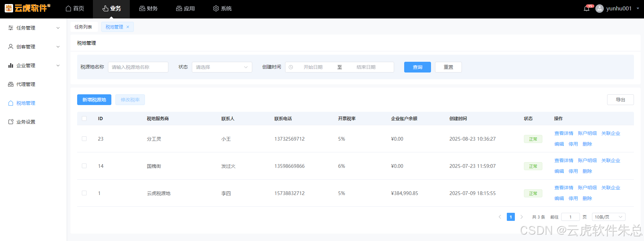The height and width of the screenshot is (241, 644).
Task: Close the 税地管理 tab
Action: (x=128, y=27)
